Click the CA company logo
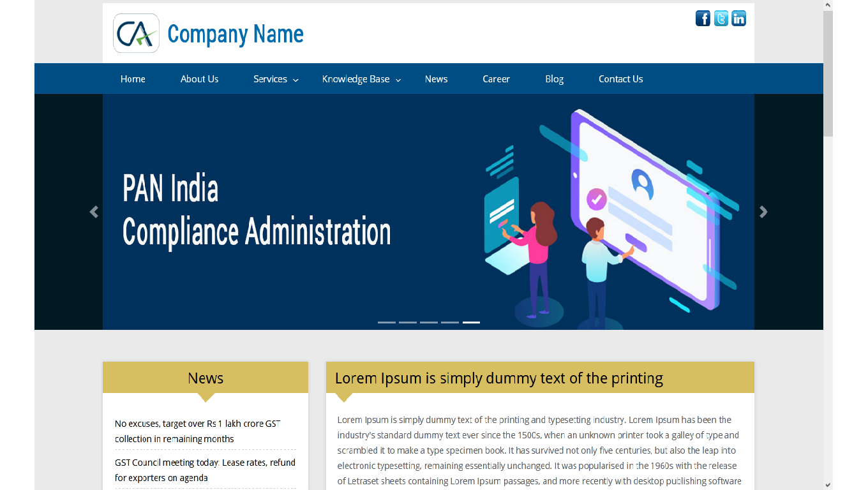The image size is (868, 490). click(x=136, y=33)
